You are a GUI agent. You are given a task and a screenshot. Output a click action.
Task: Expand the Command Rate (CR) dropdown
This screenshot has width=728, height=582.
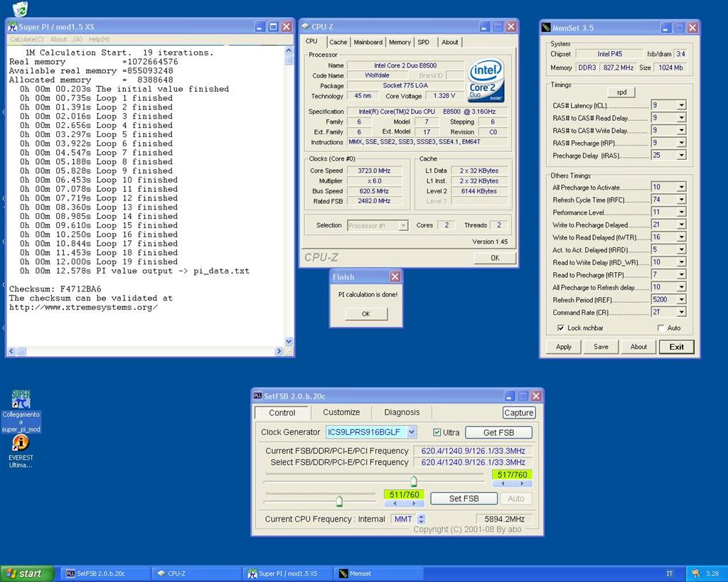click(681, 313)
